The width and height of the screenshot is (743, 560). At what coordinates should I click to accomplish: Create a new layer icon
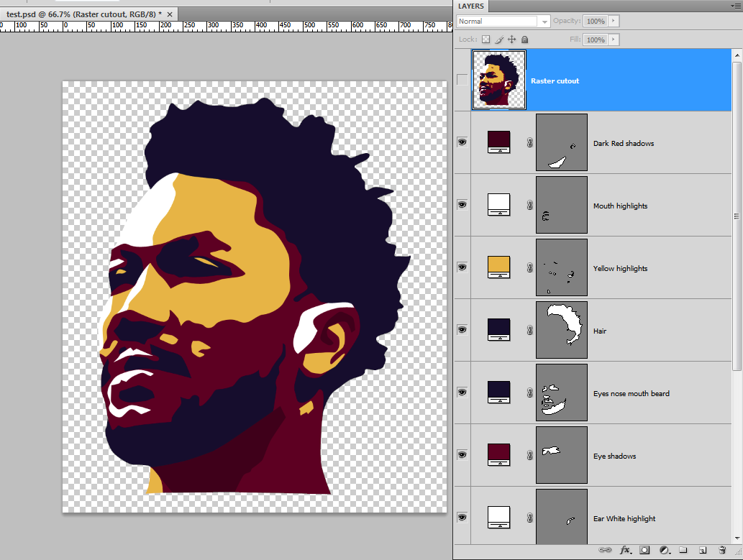coord(703,550)
